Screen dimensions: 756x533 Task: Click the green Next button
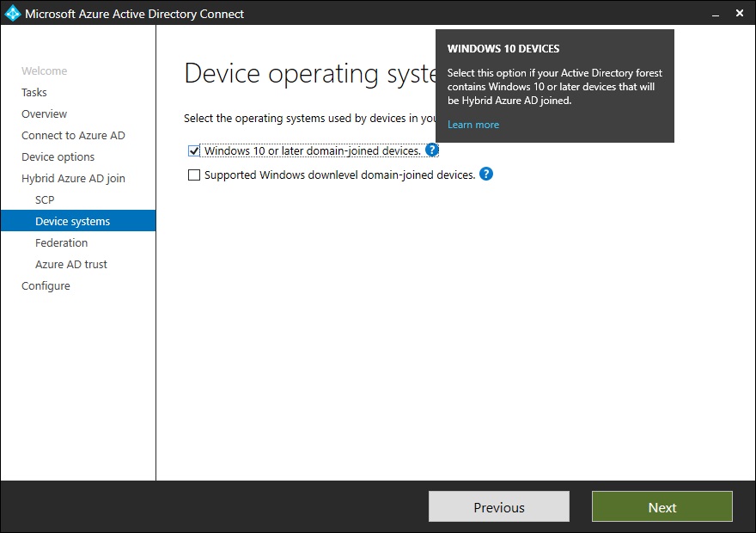pyautogui.click(x=662, y=506)
